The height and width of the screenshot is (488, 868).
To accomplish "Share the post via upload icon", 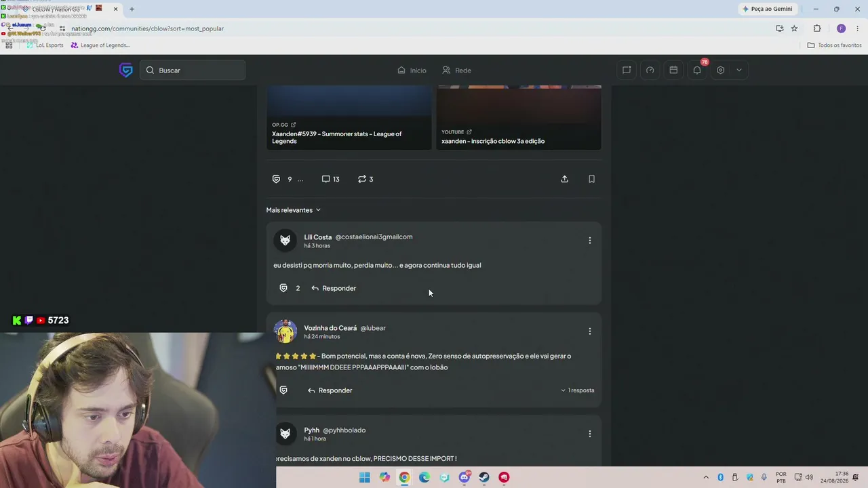I will coord(564,179).
